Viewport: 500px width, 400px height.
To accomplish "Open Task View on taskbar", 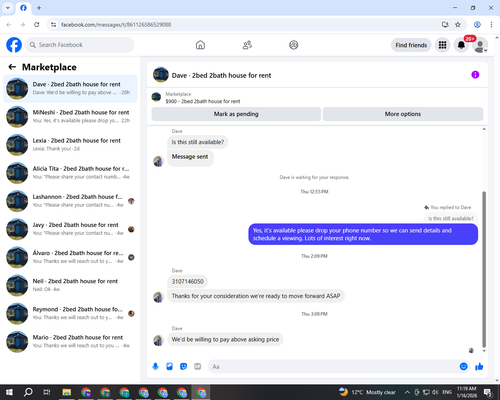I will tap(47, 392).
